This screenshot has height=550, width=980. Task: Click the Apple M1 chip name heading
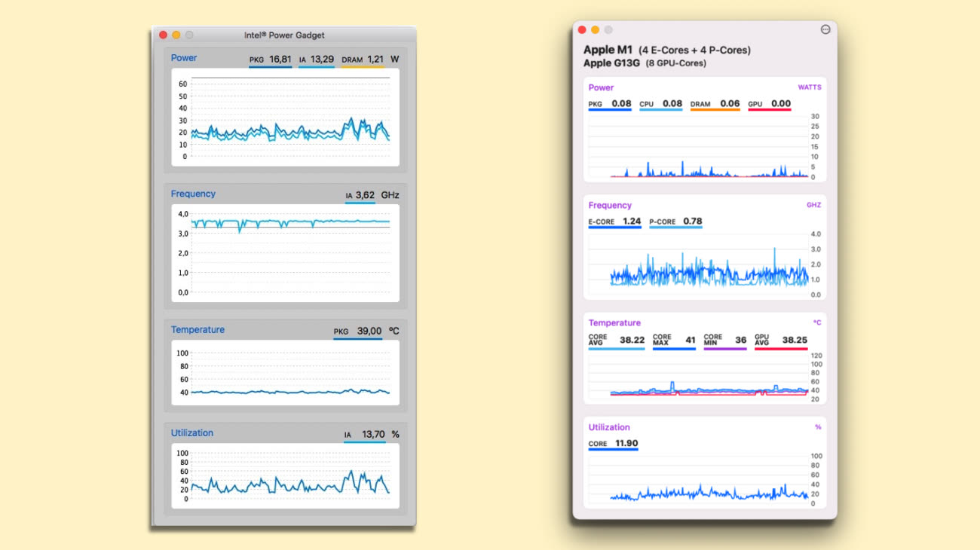click(x=609, y=50)
